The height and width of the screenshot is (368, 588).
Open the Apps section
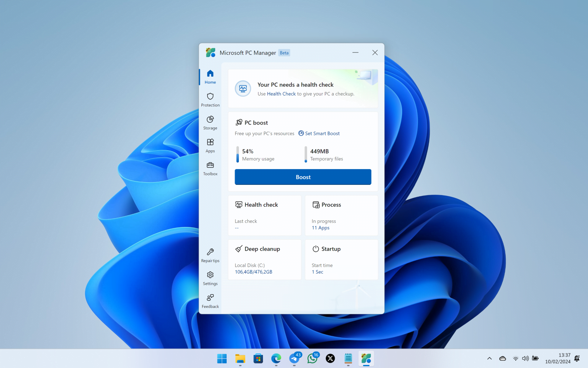tap(210, 145)
